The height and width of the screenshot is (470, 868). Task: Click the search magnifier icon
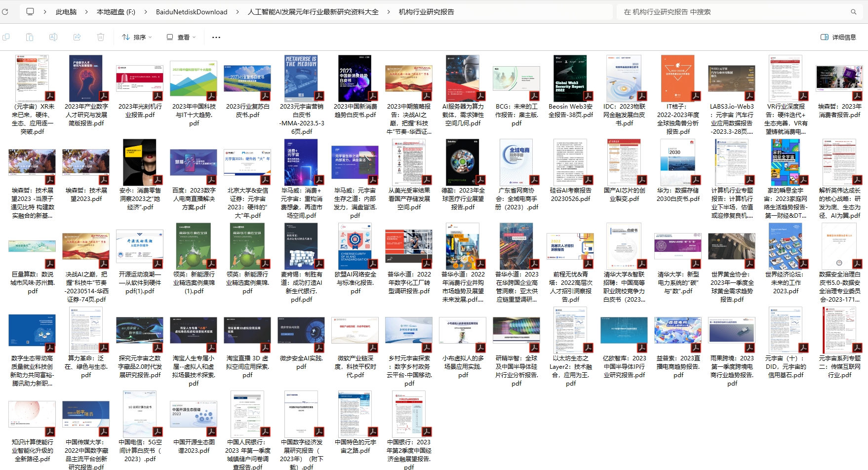point(853,12)
